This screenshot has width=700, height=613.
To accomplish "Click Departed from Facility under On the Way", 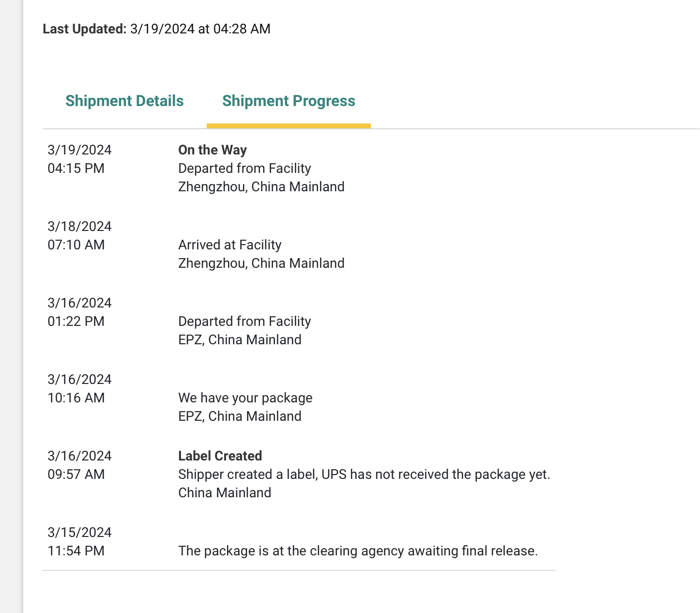I will (x=244, y=169).
